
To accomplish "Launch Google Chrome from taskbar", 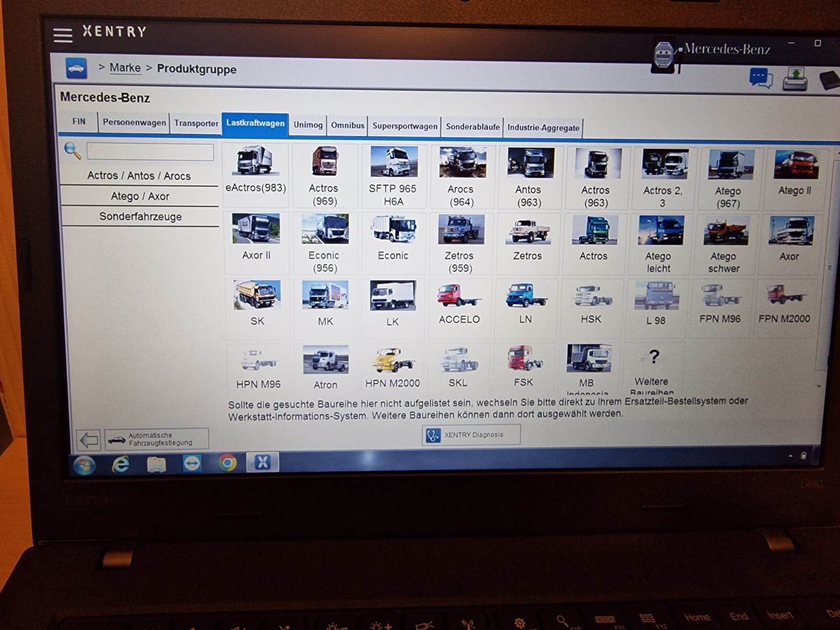I will click(x=227, y=463).
